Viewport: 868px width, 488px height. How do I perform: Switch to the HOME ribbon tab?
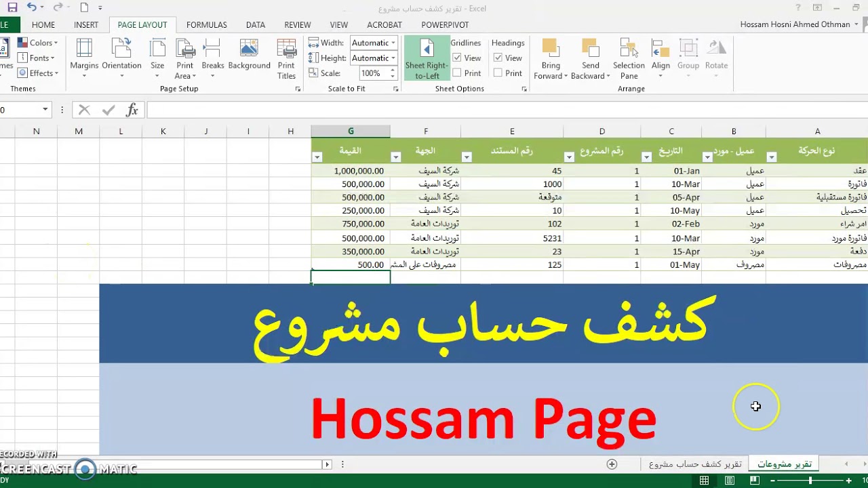[x=43, y=24]
